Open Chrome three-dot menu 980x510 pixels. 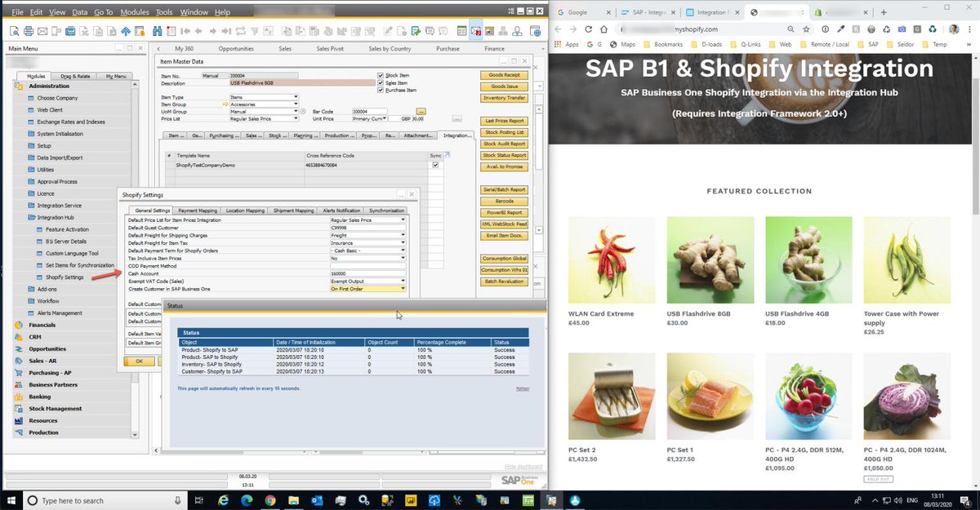click(971, 29)
